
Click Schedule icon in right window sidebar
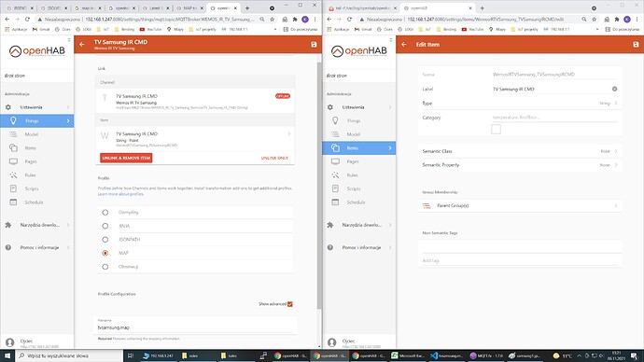click(336, 202)
